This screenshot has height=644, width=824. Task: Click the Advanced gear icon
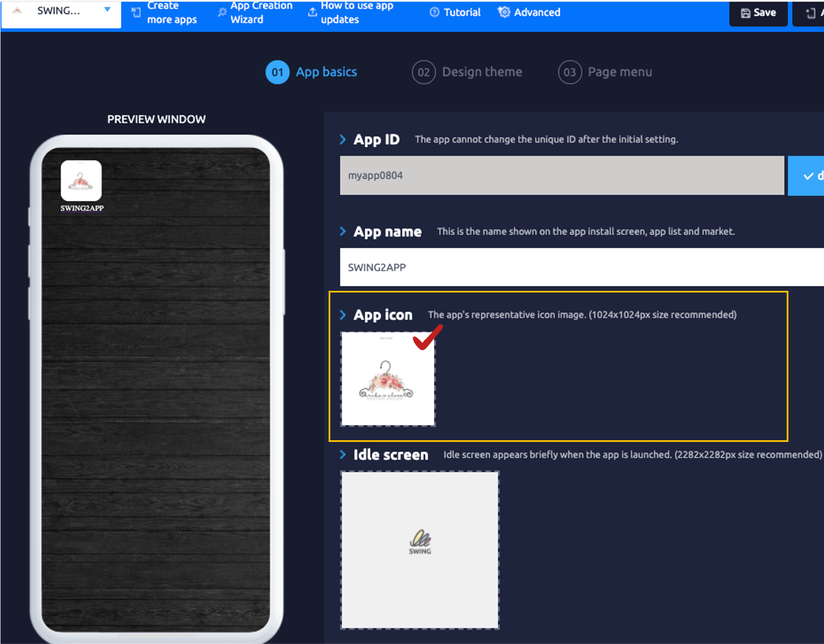(504, 12)
